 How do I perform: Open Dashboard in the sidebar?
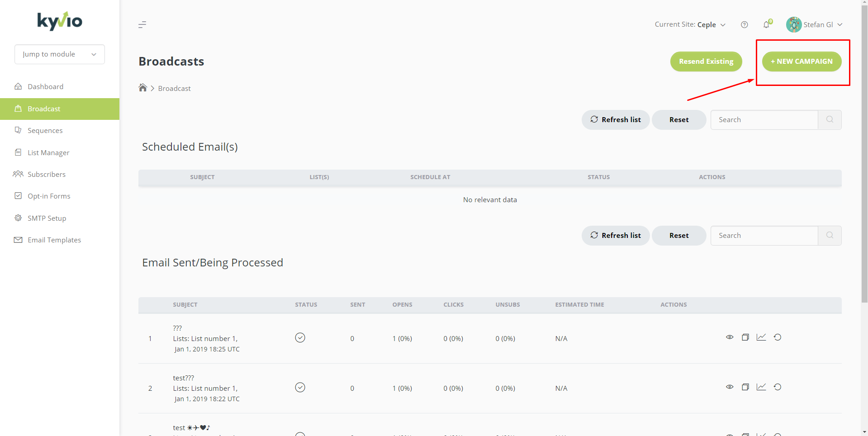(x=60, y=87)
